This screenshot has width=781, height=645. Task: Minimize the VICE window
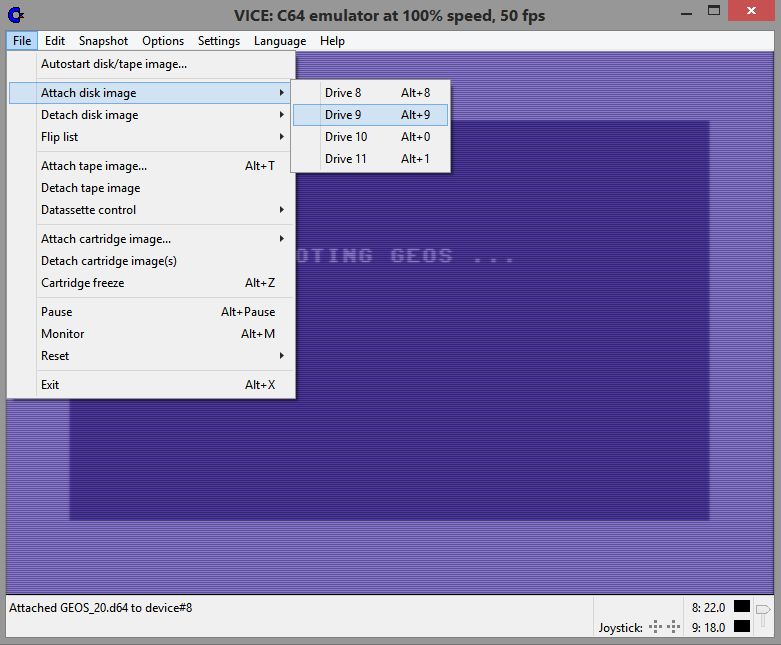point(686,12)
